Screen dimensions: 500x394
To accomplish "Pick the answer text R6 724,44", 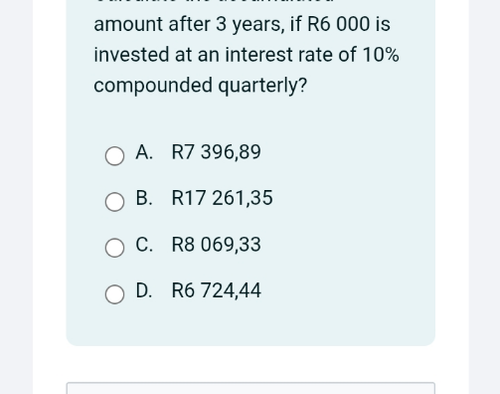I will 216,290.
